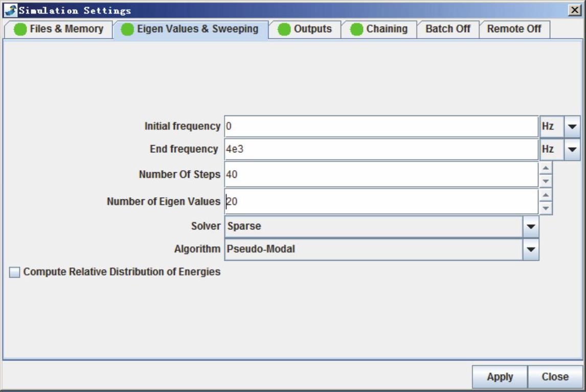Select the Eigen Values & Sweeping tab

[197, 29]
